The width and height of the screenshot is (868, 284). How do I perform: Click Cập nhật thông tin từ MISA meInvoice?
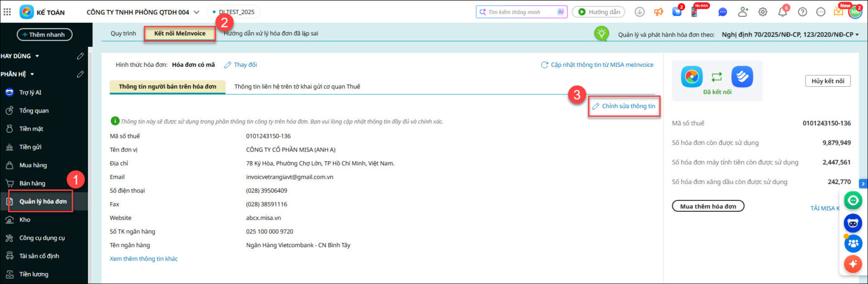[x=597, y=65]
